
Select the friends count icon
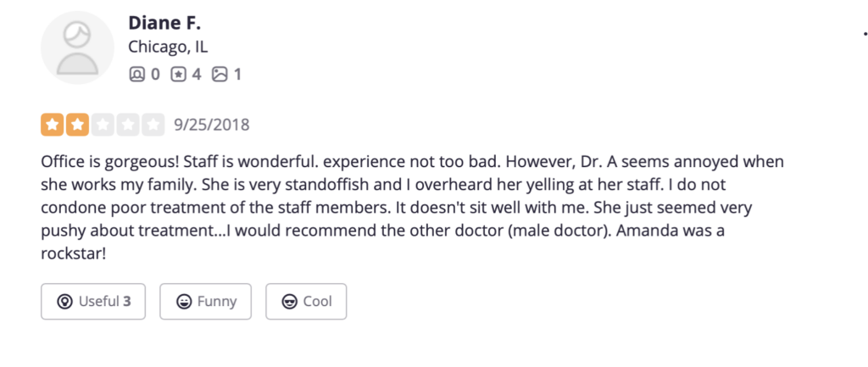136,75
